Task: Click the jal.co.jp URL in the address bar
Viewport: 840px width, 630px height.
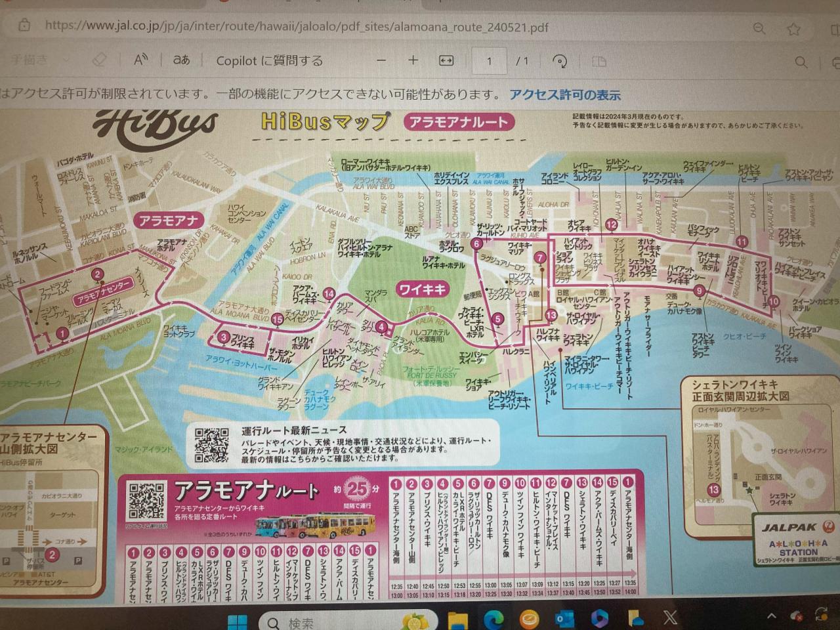Action: tap(297, 28)
